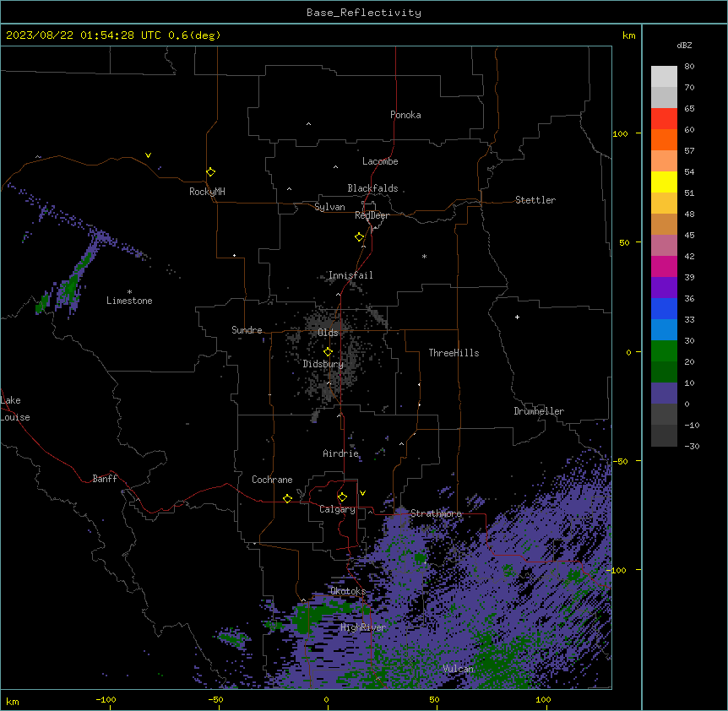The width and height of the screenshot is (728, 711).
Task: Click the 100 km label on the right axis
Action: click(x=620, y=133)
